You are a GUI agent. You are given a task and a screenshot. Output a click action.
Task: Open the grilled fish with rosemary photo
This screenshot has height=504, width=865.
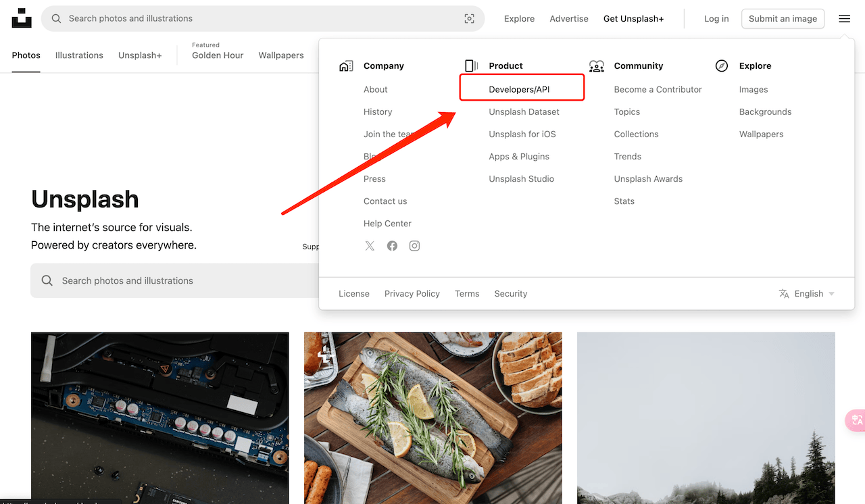coord(433,418)
